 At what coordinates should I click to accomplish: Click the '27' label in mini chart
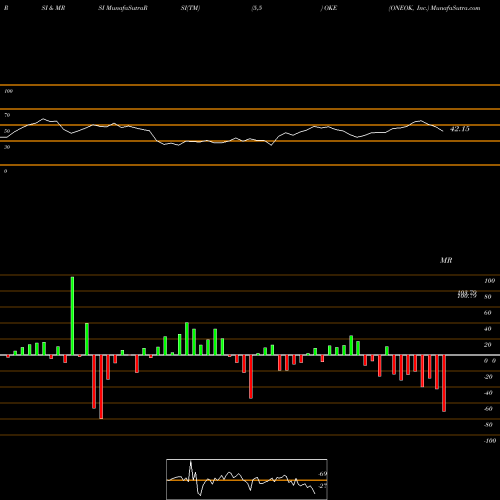coord(323,486)
